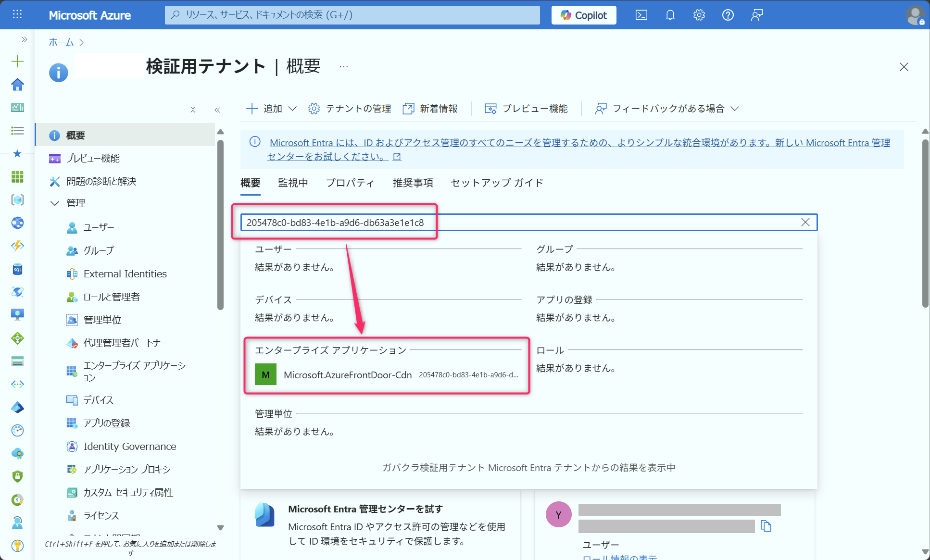Open the Help panel
Image resolution: width=930 pixels, height=560 pixels.
click(728, 15)
